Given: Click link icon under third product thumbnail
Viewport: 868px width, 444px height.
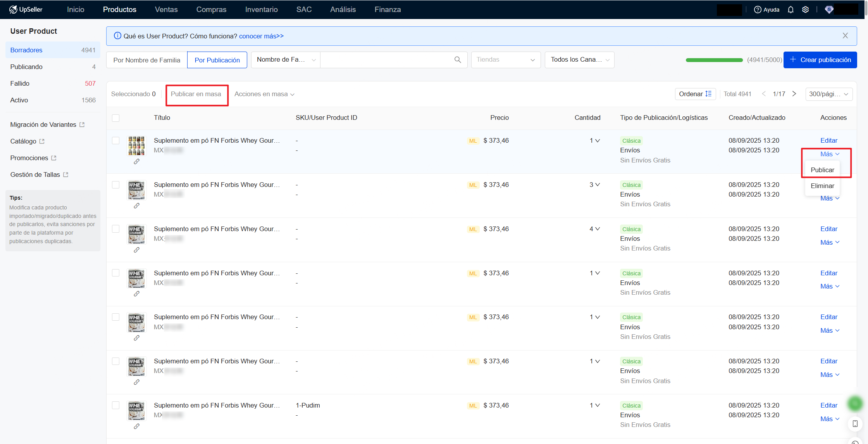Looking at the screenshot, I should point(137,250).
